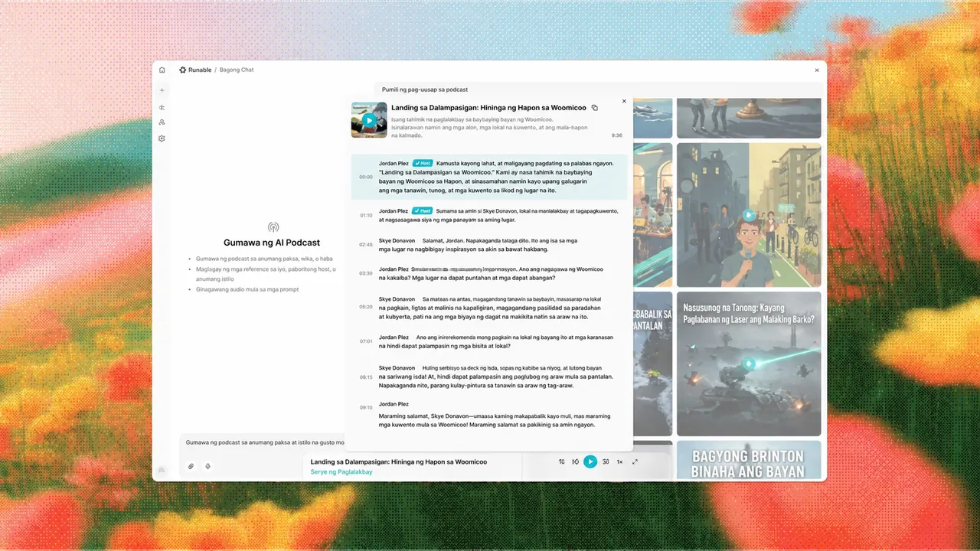
Task: Copy the podcast title with copy icon
Action: click(x=595, y=108)
